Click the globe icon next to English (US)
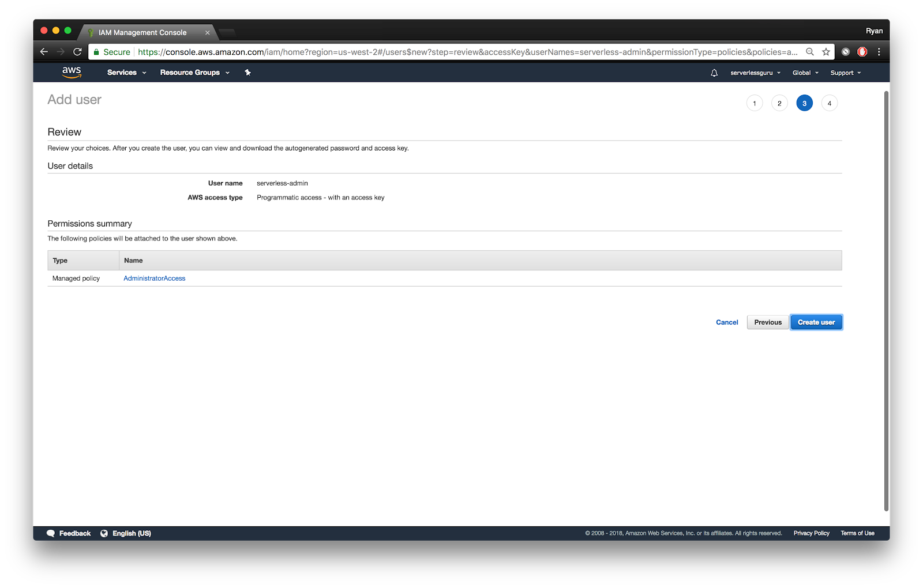The height and width of the screenshot is (588, 923). [104, 533]
